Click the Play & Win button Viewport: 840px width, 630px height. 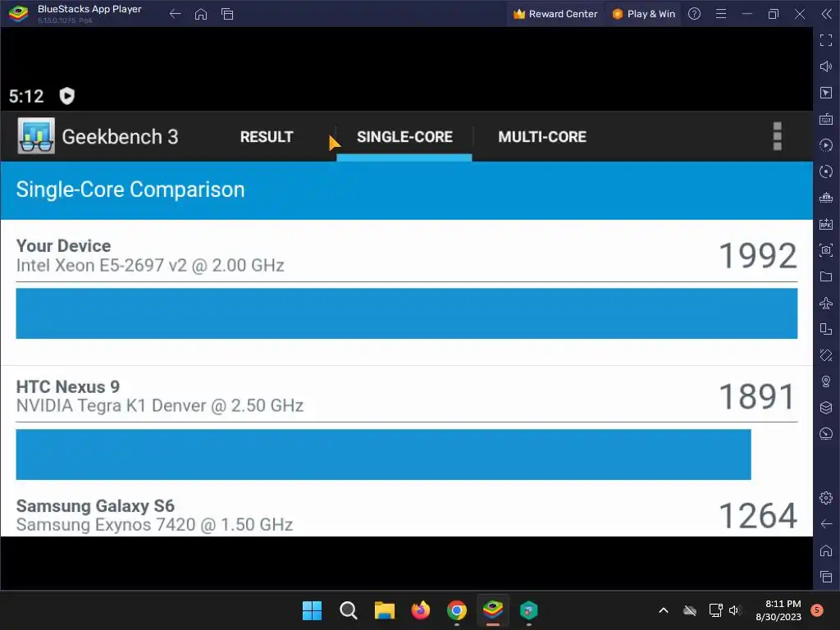(x=643, y=14)
